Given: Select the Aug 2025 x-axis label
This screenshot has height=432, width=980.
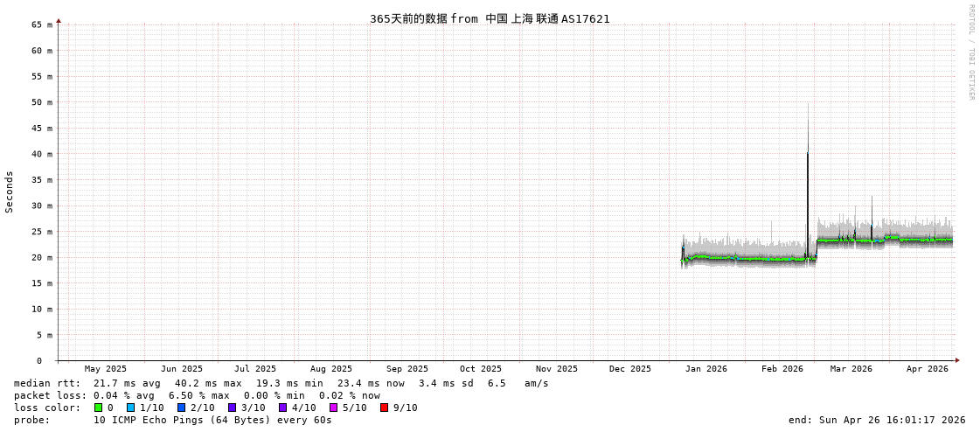Looking at the screenshot, I should (330, 369).
